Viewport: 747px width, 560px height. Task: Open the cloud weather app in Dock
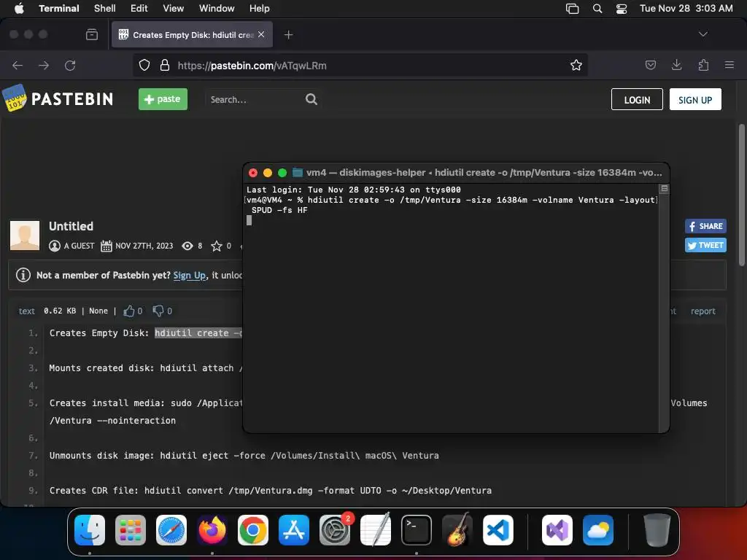pyautogui.click(x=598, y=530)
